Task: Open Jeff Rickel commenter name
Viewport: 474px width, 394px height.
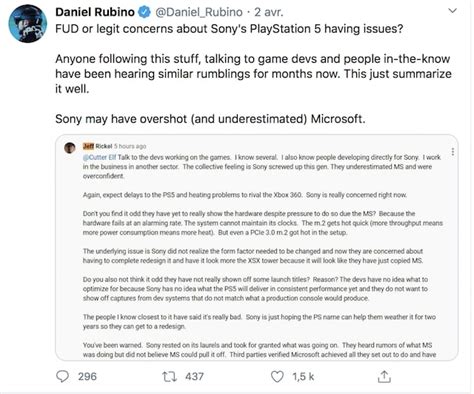Action: coord(97,146)
